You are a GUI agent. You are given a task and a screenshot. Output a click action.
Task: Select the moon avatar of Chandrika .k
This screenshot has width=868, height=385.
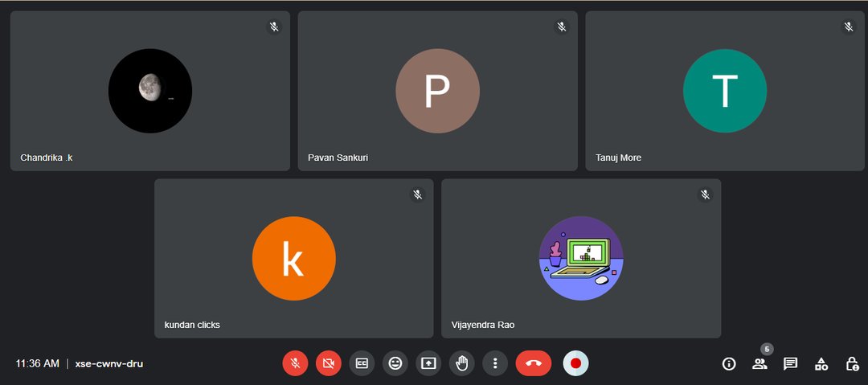click(150, 91)
